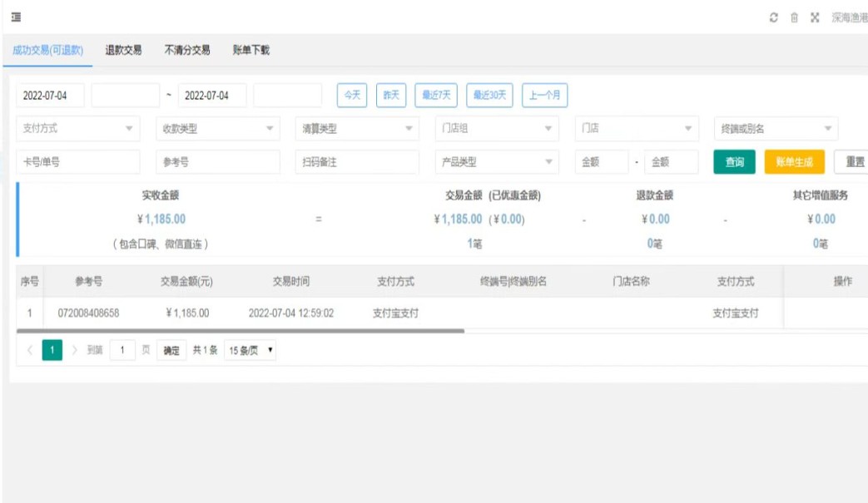The width and height of the screenshot is (868, 503).
Task: Click the green 查询 button
Action: [x=734, y=162]
